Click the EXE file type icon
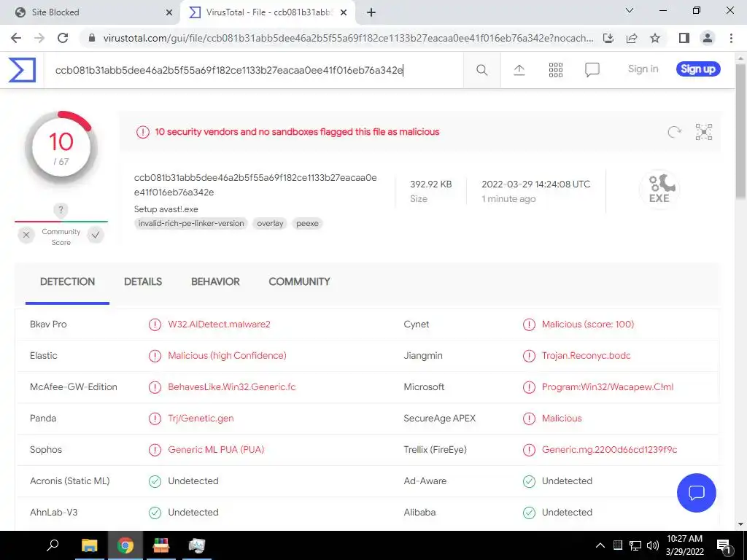 [659, 189]
